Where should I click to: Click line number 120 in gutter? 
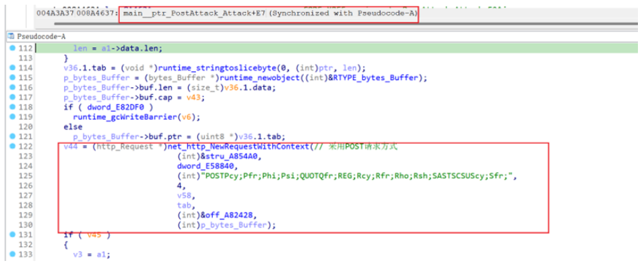[x=26, y=127]
